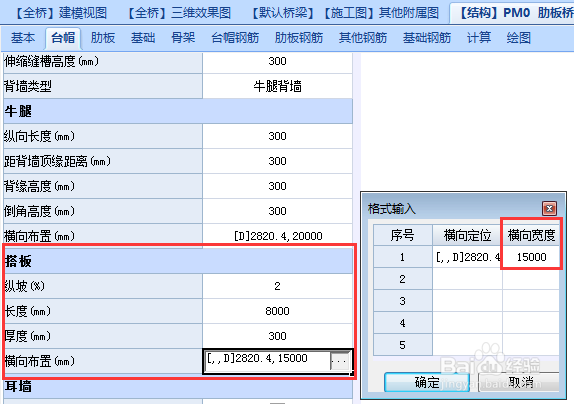This screenshot has height=404, width=574.
Task: Open the 计算 tab
Action: [x=478, y=38]
